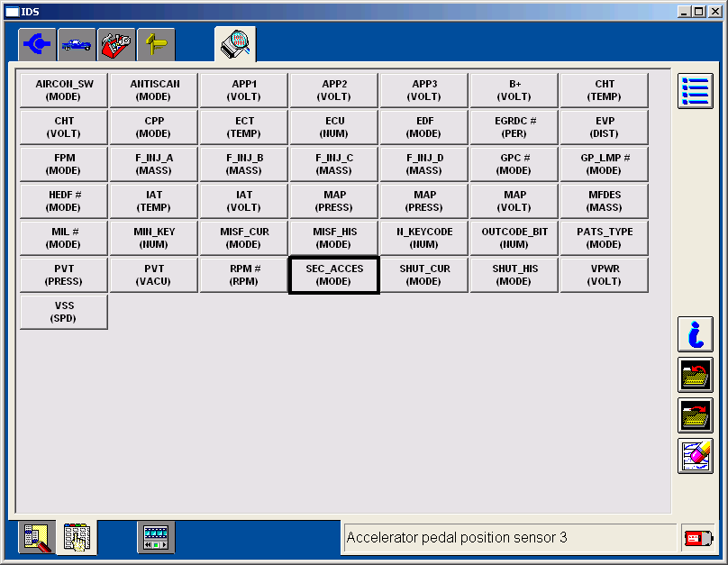The image size is (728, 565).
Task: Toggle the APP3 (VOLT) parameter
Action: coord(424,90)
